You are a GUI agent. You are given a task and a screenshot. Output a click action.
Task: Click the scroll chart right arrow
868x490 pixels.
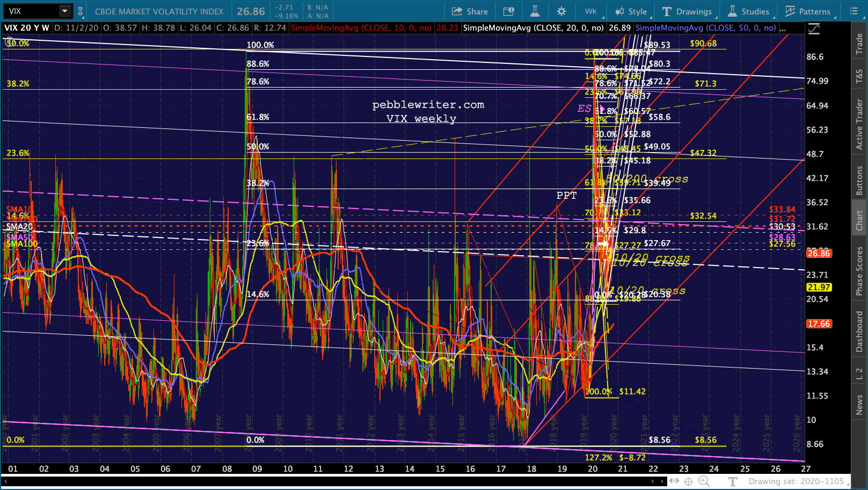(x=663, y=481)
